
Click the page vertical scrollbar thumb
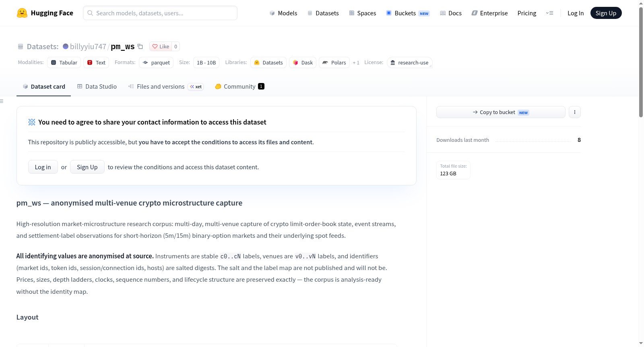click(641, 62)
